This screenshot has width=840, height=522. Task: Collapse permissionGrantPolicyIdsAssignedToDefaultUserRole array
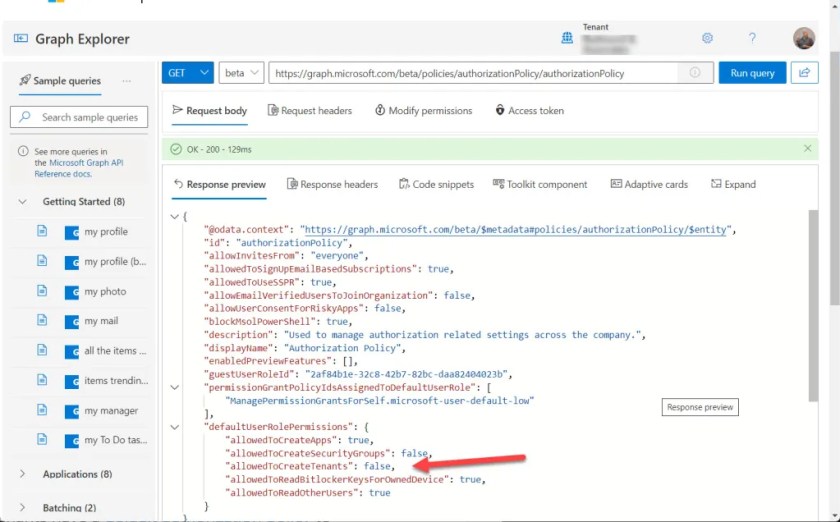click(x=175, y=387)
